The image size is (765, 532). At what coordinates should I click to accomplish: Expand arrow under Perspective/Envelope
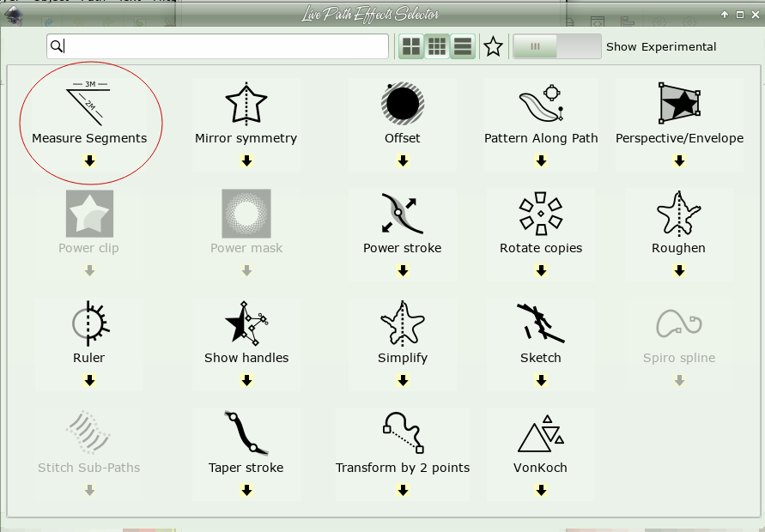coord(680,160)
